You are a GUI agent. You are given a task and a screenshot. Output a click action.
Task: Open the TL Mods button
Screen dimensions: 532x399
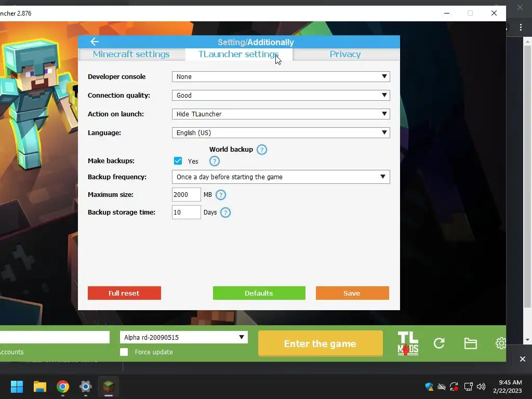pyautogui.click(x=408, y=343)
